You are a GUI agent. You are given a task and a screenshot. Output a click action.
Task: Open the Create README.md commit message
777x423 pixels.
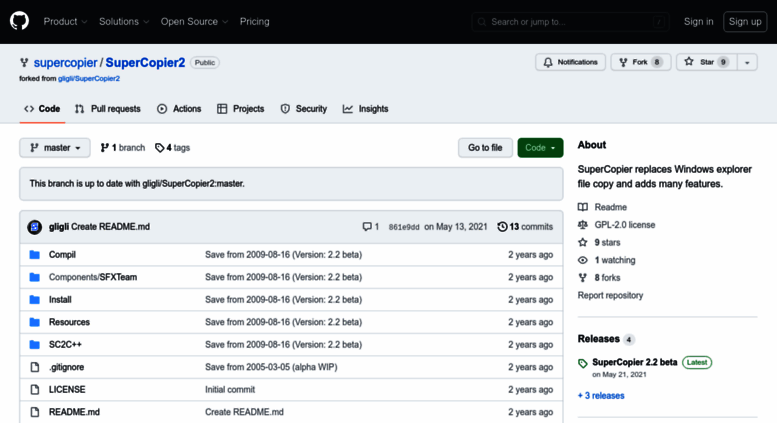pos(111,227)
